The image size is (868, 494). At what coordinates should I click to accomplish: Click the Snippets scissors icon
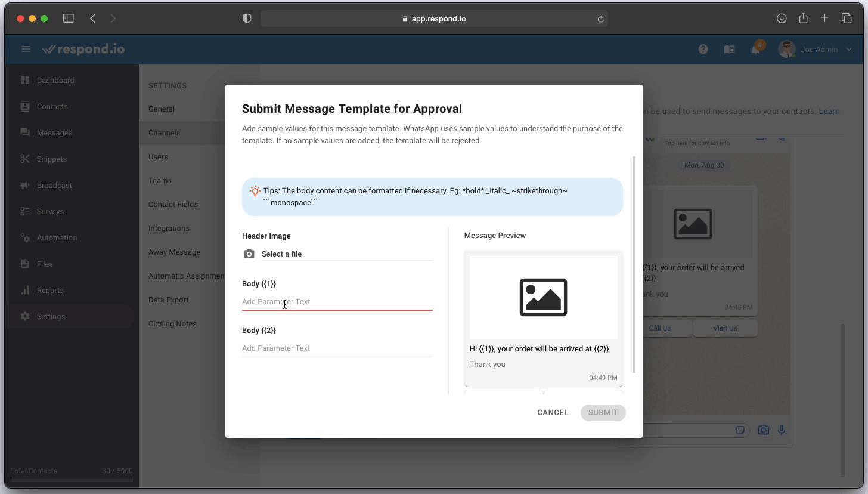pos(25,159)
